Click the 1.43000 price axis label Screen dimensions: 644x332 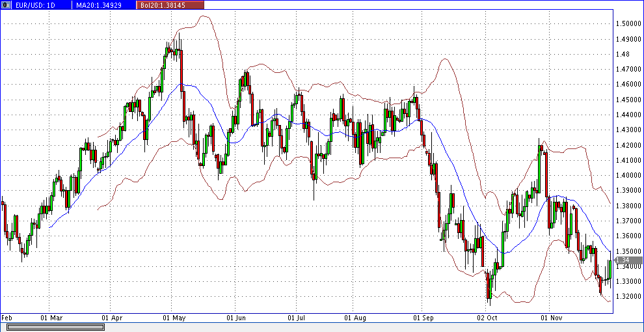(628, 130)
